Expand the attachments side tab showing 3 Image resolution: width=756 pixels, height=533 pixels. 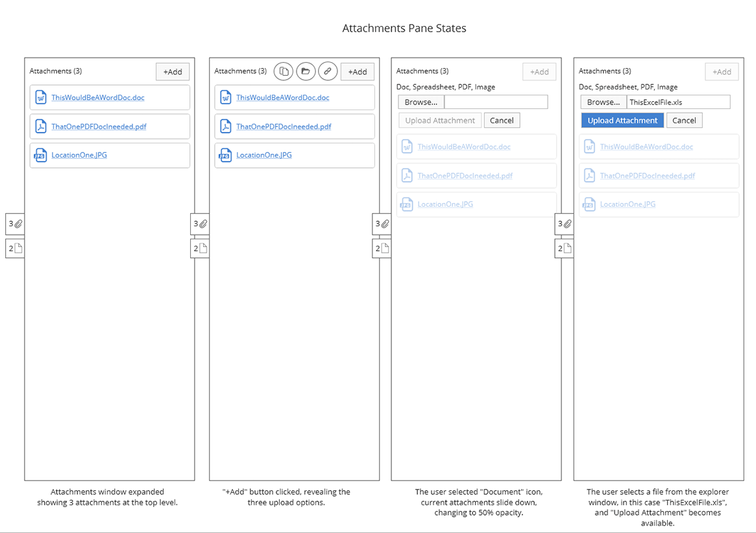14,224
